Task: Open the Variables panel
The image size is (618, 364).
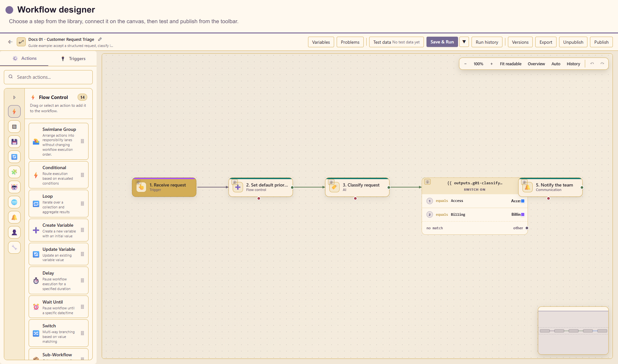Action: tap(321, 42)
